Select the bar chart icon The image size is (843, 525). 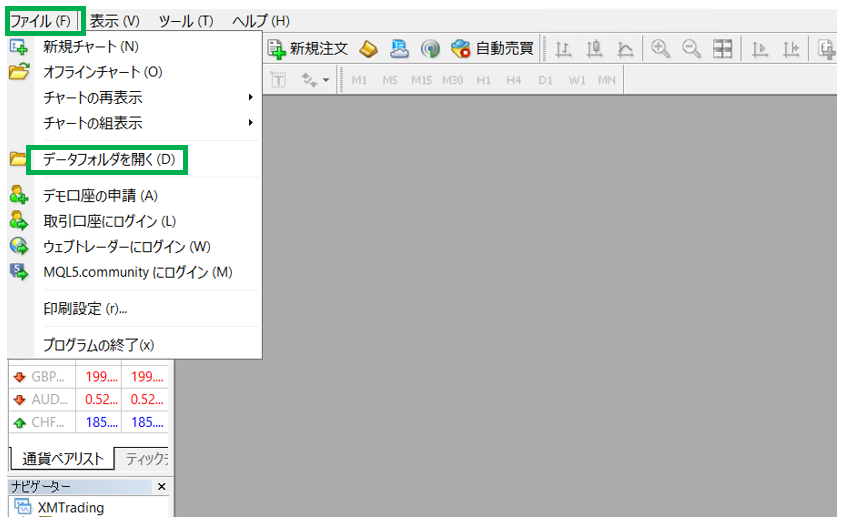[563, 47]
